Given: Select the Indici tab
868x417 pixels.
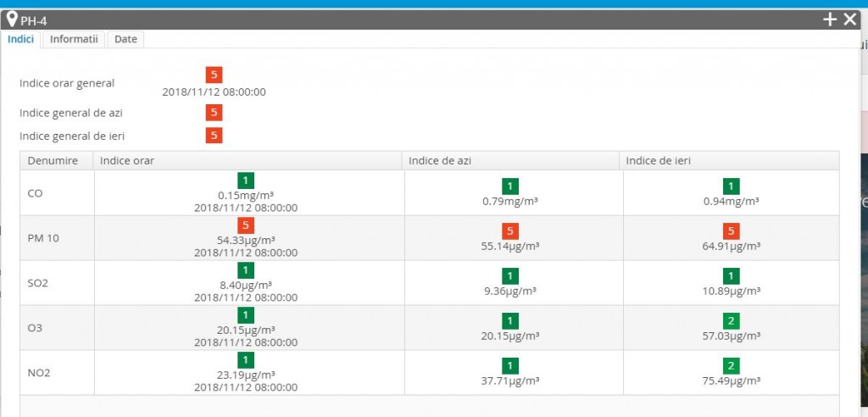Looking at the screenshot, I should click(x=21, y=39).
